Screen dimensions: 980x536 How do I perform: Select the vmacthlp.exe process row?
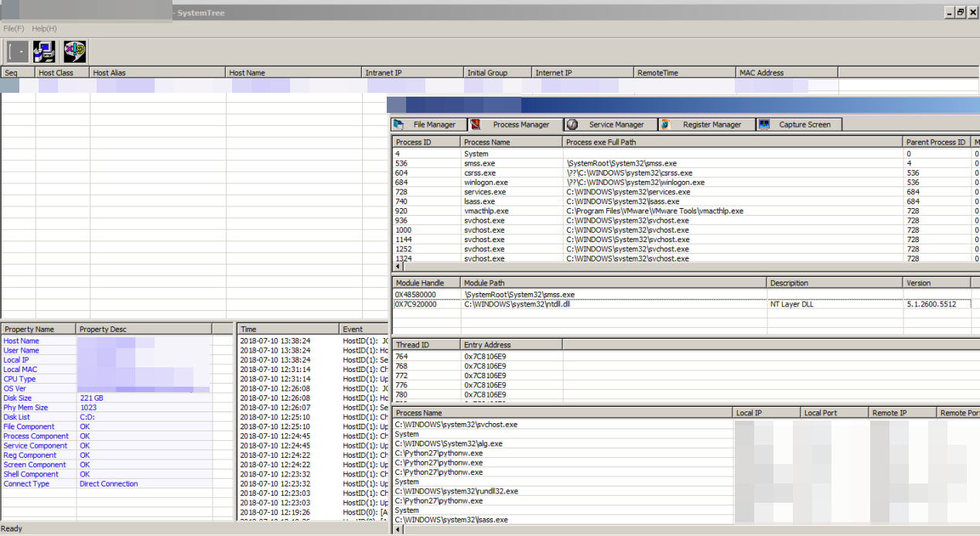pos(486,211)
